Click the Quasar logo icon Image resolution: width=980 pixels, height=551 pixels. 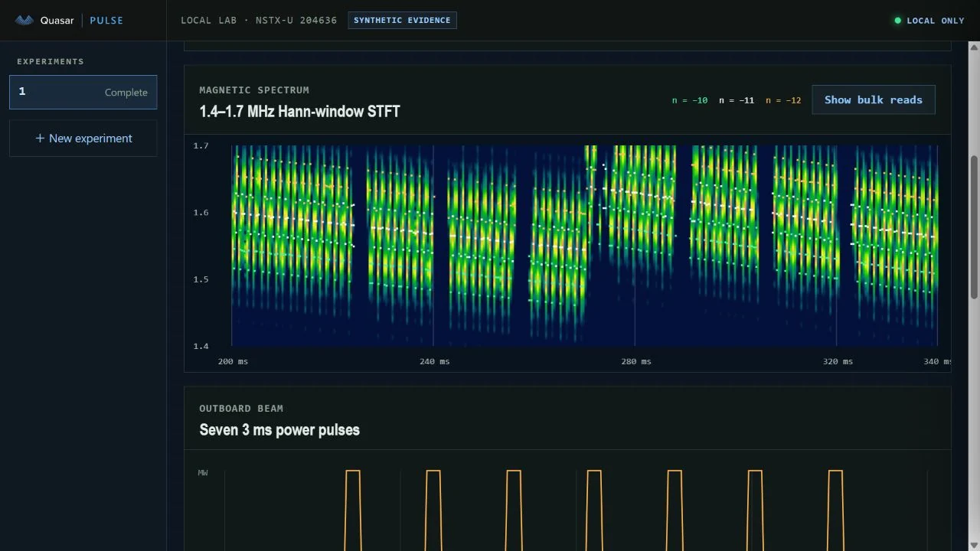pos(24,21)
